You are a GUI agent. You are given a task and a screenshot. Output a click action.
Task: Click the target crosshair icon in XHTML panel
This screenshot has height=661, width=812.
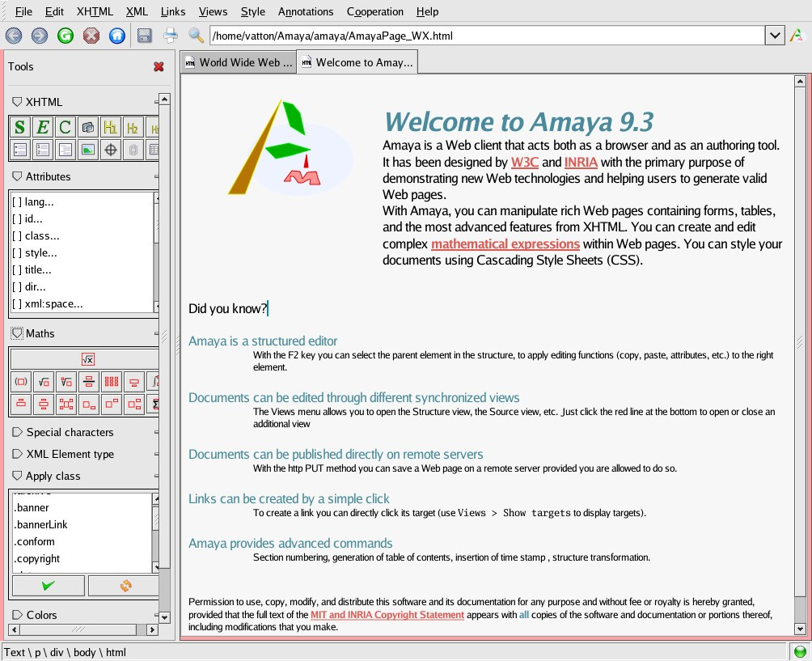110,150
